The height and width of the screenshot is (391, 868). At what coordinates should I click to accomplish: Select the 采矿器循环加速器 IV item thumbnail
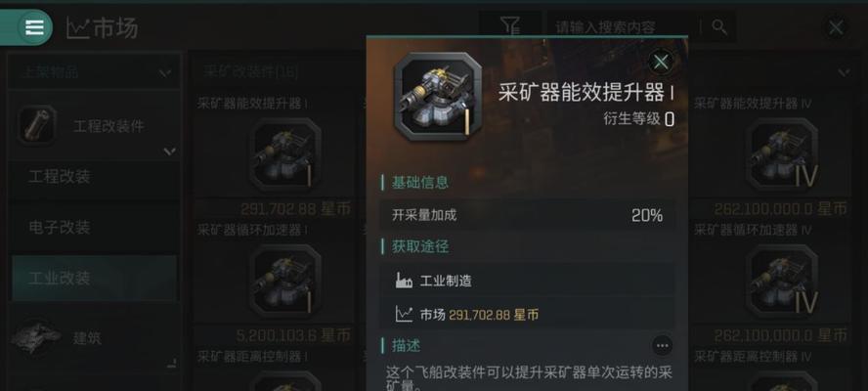click(x=782, y=282)
